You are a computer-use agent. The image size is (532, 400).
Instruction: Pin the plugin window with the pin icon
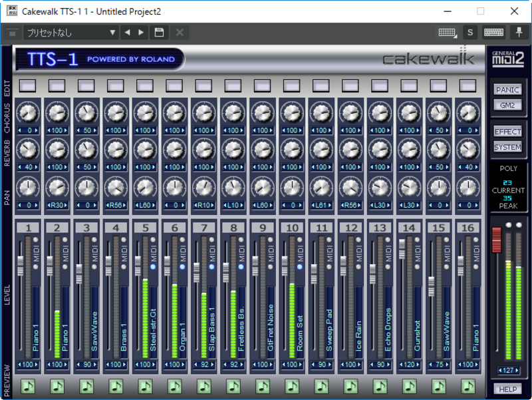coord(519,33)
